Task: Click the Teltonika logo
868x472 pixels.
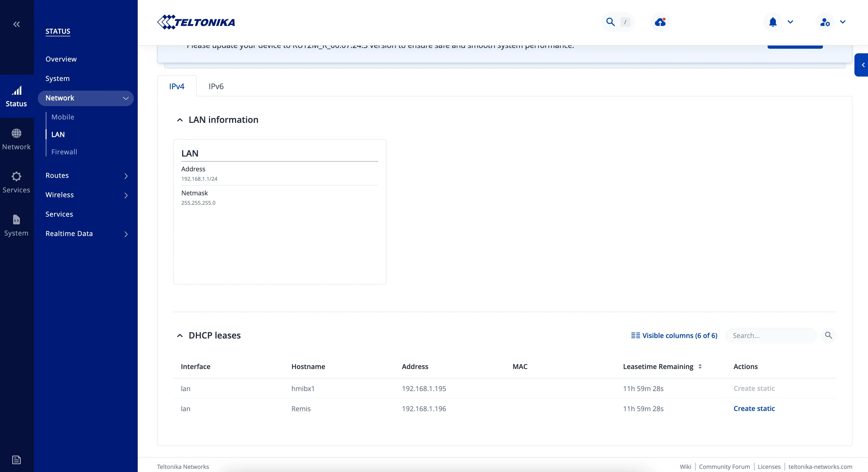Action: 196,22
